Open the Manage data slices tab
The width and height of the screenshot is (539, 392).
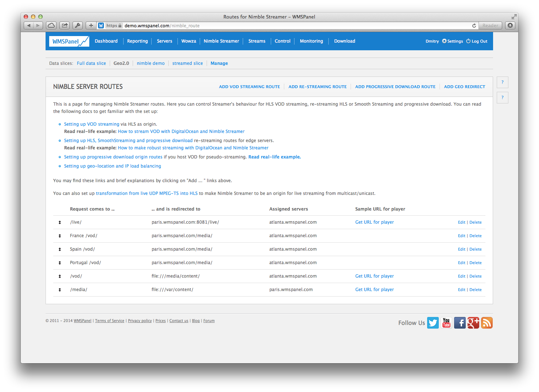[219, 63]
